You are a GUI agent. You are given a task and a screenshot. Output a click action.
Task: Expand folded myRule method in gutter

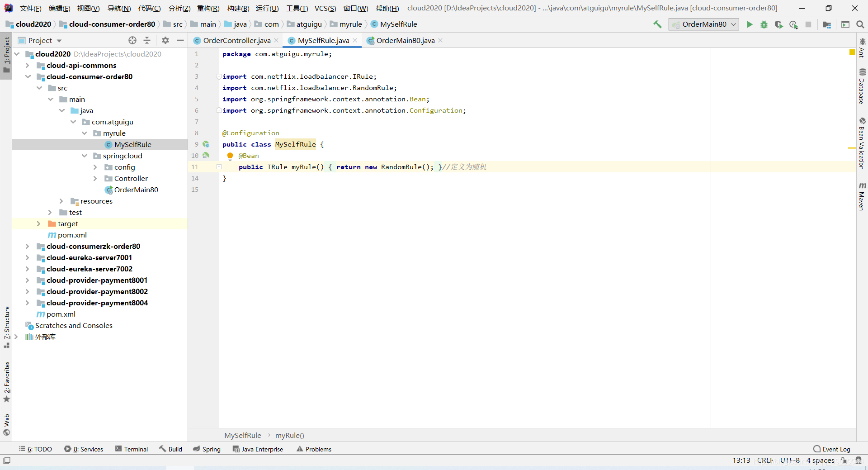tap(219, 167)
